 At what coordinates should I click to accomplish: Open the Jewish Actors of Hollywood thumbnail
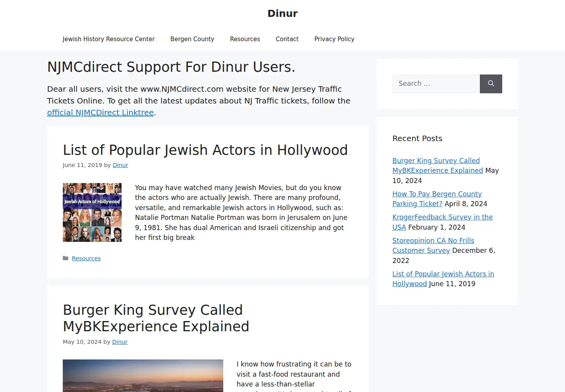92,212
